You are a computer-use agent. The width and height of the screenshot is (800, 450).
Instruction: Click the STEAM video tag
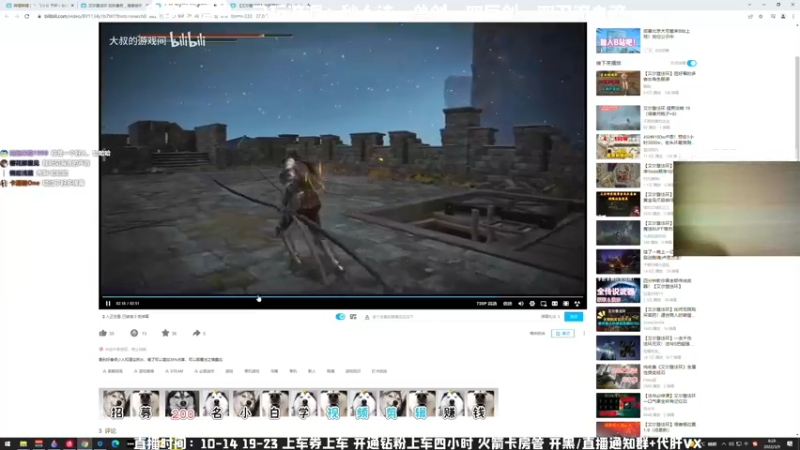[x=174, y=371]
